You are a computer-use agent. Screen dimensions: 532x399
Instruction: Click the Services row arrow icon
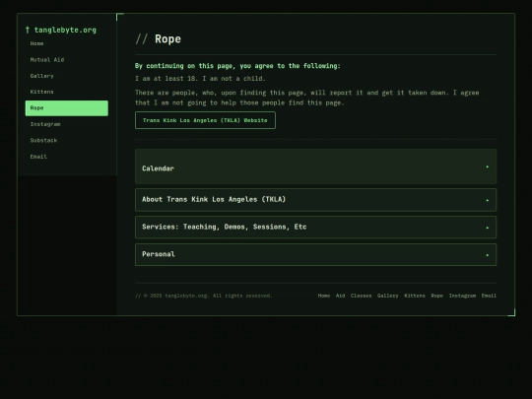[488, 228]
